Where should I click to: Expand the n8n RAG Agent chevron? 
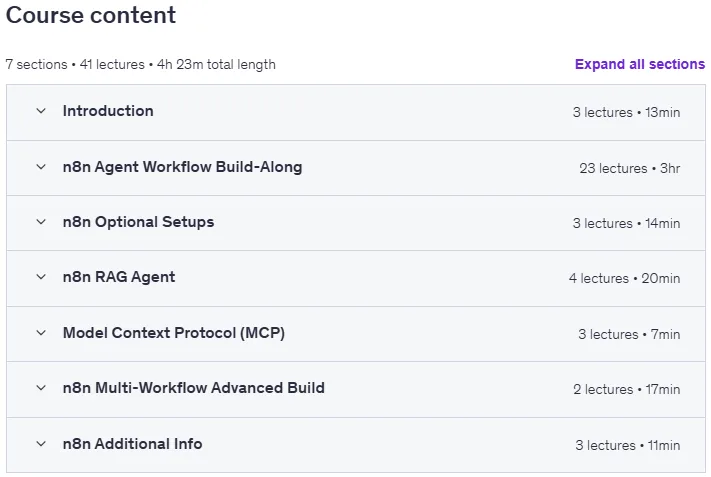coord(41,277)
